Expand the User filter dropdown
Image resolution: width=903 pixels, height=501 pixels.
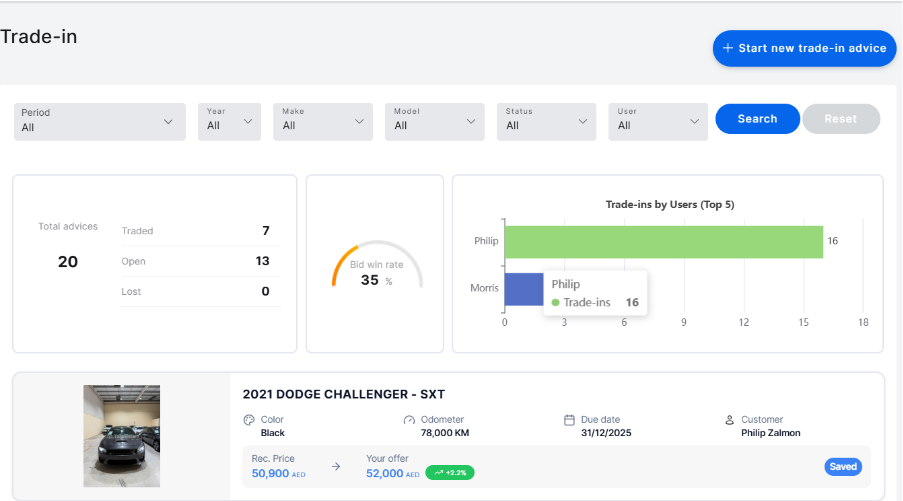tap(658, 120)
